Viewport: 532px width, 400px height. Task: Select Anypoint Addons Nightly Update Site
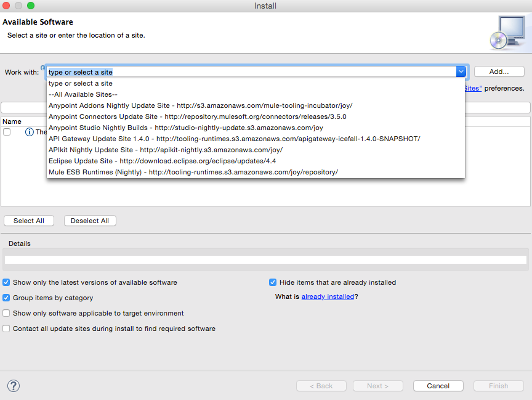pyautogui.click(x=256, y=105)
